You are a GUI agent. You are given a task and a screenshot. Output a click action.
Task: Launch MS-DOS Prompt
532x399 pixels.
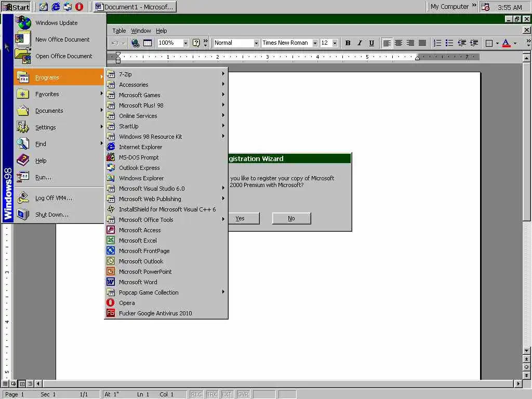tap(166, 157)
